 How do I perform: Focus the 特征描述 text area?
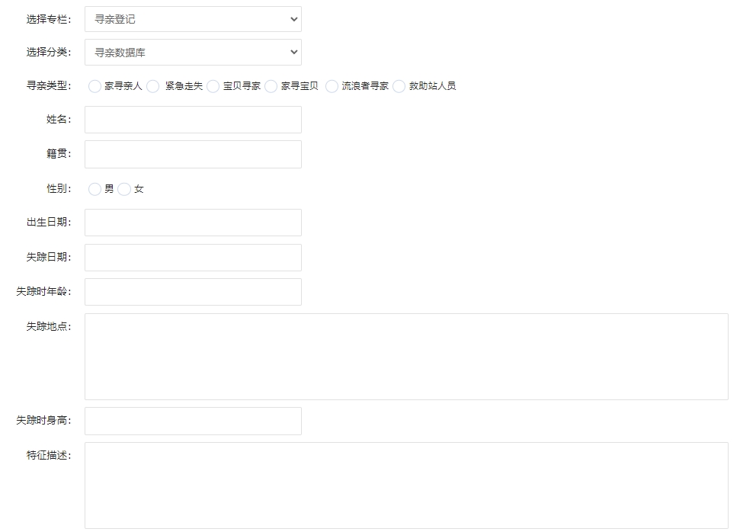click(406, 486)
